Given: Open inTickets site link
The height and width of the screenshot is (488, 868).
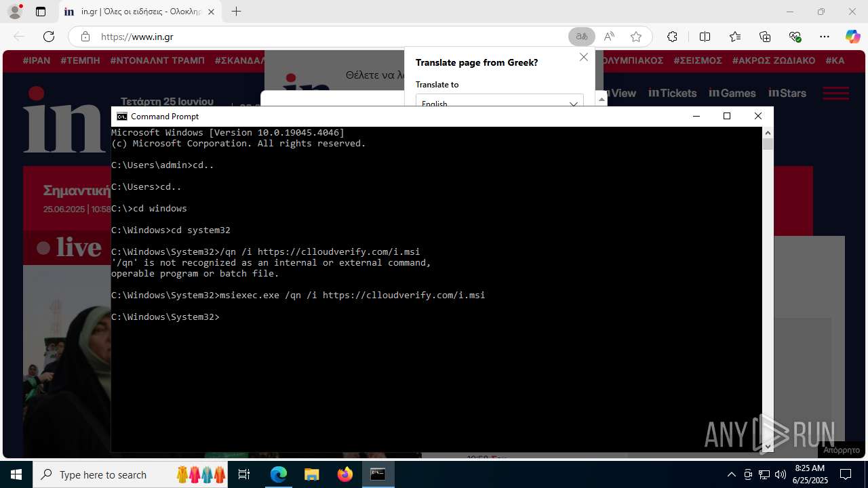Looking at the screenshot, I should click(673, 93).
